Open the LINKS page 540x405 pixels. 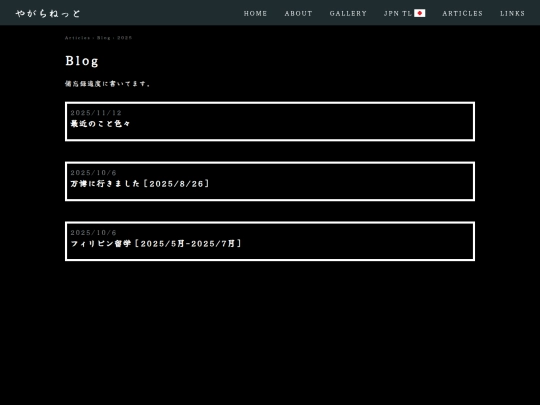(512, 13)
